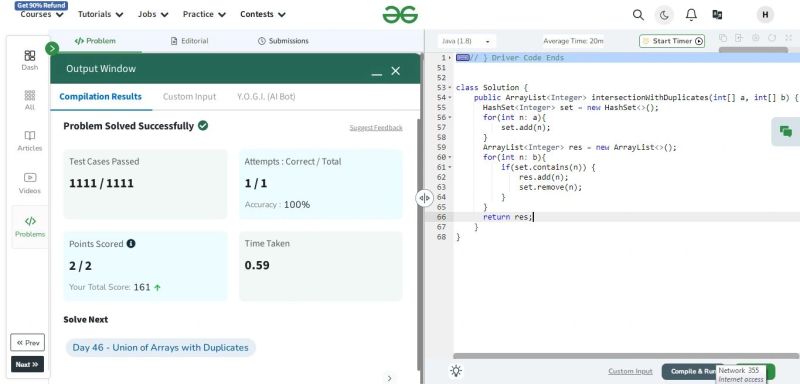Open the chat bubble icon
Image resolution: width=800 pixels, height=384 pixels.
[x=786, y=132]
